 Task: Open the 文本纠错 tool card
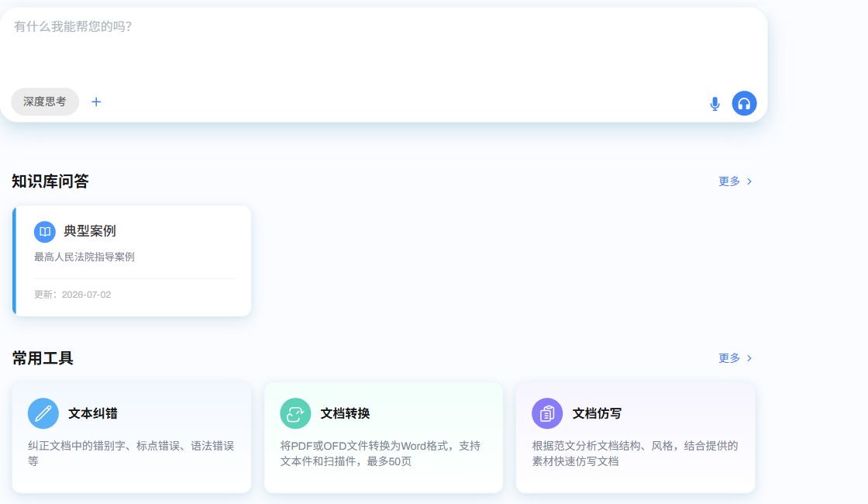coord(132,437)
